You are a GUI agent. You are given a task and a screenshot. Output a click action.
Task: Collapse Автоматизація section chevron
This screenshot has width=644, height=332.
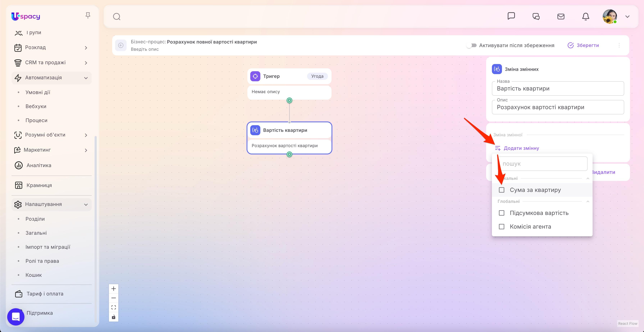tap(86, 78)
